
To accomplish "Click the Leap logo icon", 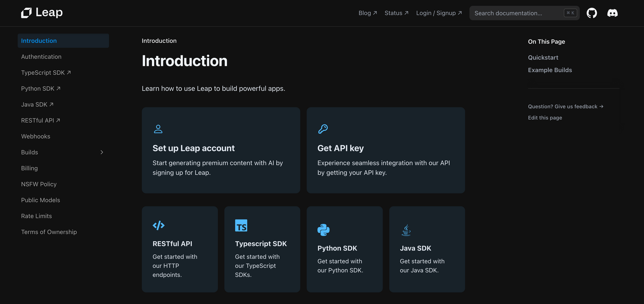I will click(26, 13).
